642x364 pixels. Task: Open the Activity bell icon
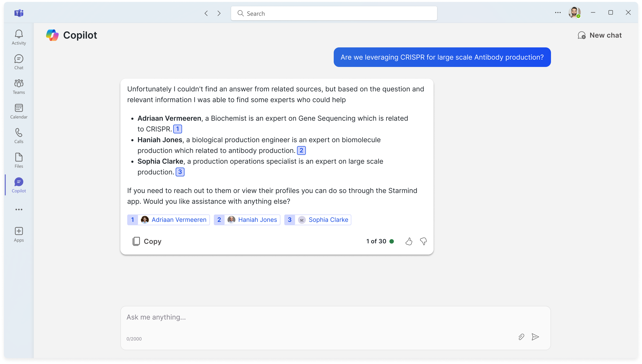click(19, 37)
